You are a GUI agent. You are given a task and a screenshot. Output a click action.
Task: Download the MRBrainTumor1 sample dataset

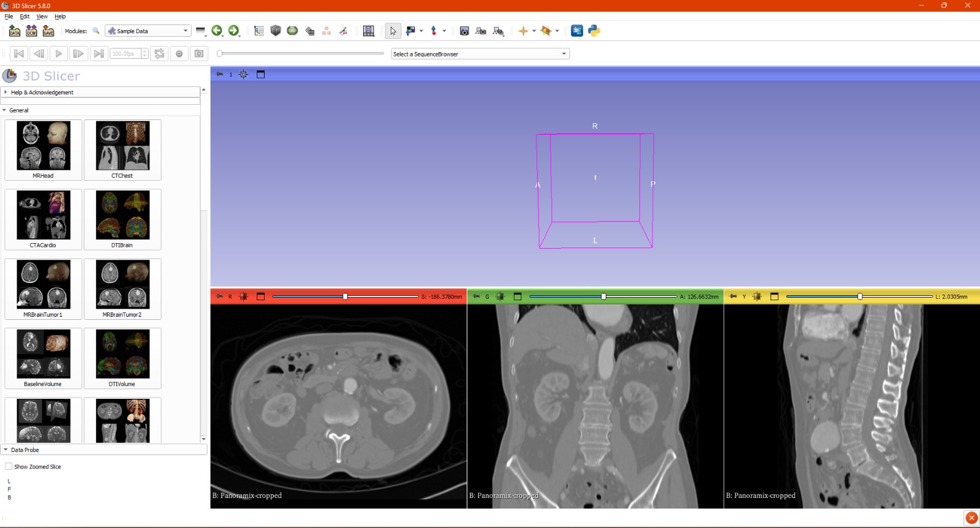coord(43,289)
